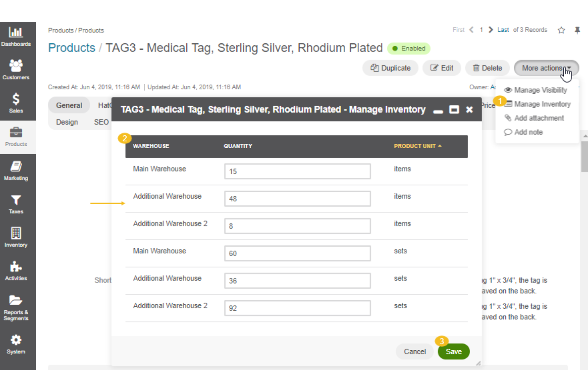Save the inventory quantities
Image resolution: width=588 pixels, height=392 pixels.
click(x=454, y=351)
